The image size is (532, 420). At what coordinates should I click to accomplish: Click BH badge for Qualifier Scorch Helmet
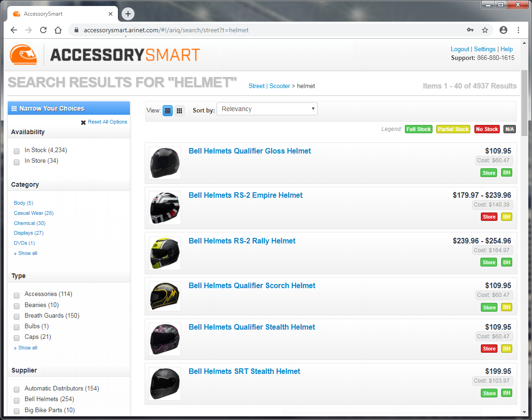(x=507, y=307)
